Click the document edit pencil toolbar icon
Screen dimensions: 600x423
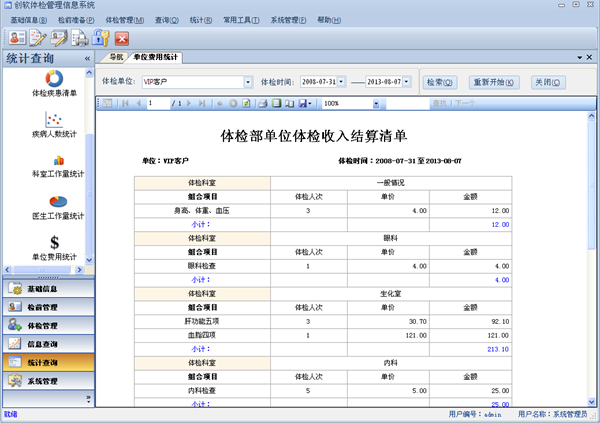coord(38,38)
